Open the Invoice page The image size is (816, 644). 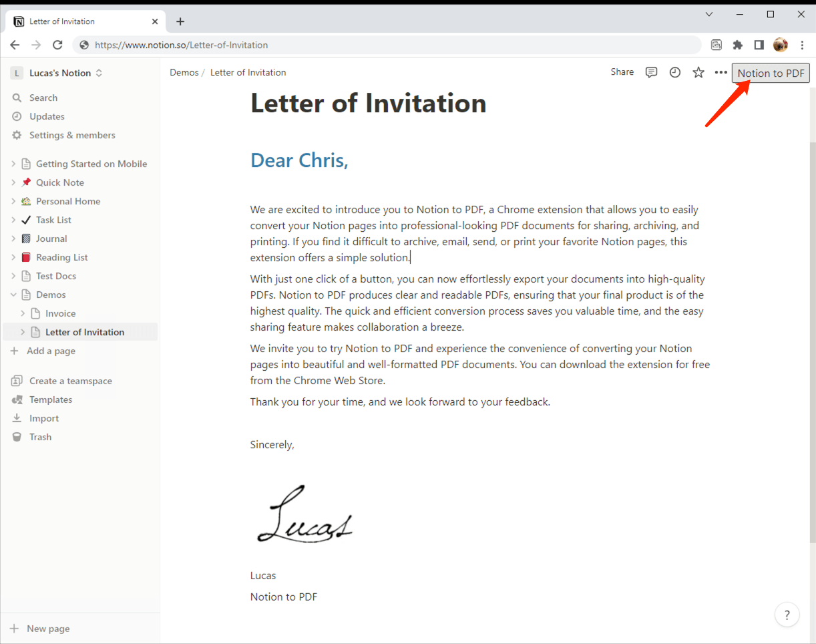click(60, 313)
